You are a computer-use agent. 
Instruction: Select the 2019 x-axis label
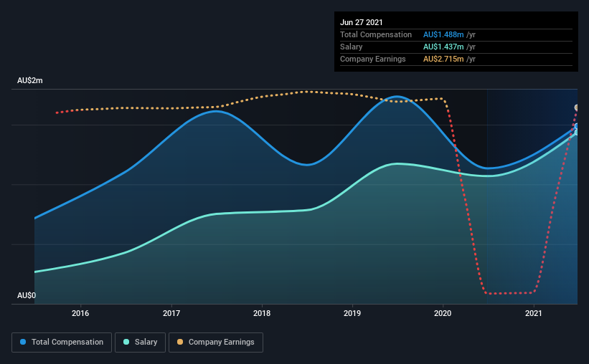pyautogui.click(x=352, y=313)
